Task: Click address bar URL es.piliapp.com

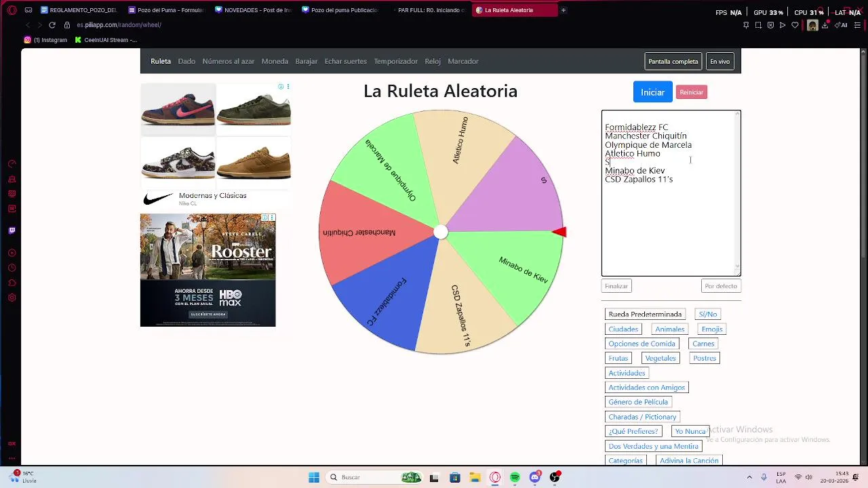Action: pyautogui.click(x=119, y=25)
